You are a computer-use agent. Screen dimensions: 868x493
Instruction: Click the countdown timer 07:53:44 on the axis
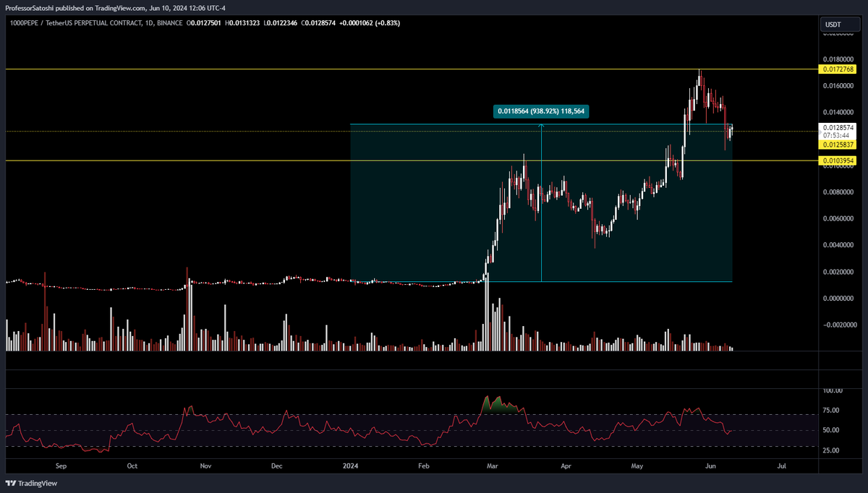pyautogui.click(x=838, y=134)
